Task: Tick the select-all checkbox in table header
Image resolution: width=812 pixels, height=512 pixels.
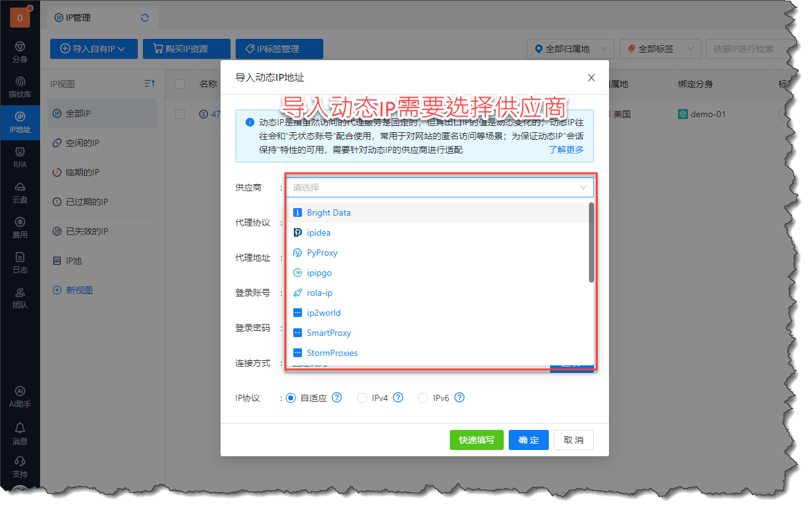Action: [x=180, y=84]
